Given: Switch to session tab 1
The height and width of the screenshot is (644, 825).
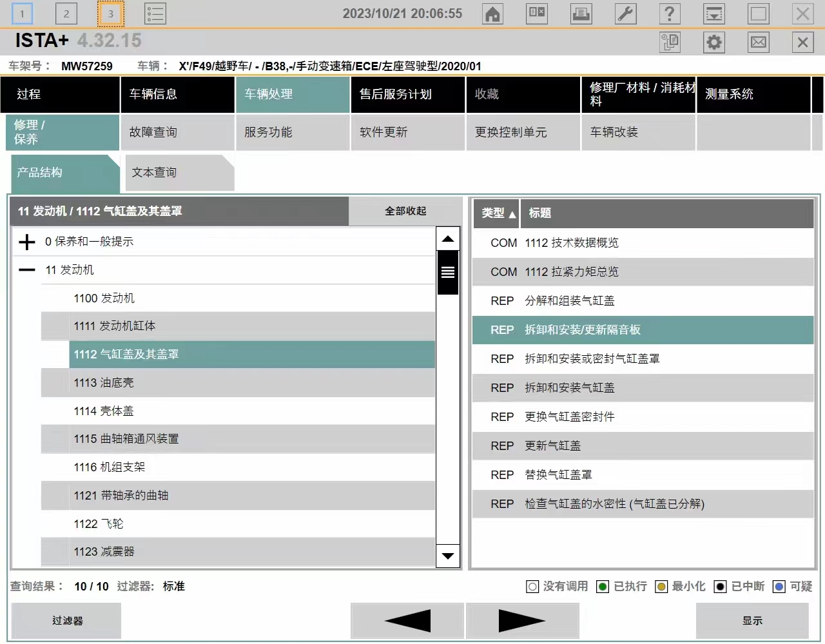Looking at the screenshot, I should pos(22,14).
